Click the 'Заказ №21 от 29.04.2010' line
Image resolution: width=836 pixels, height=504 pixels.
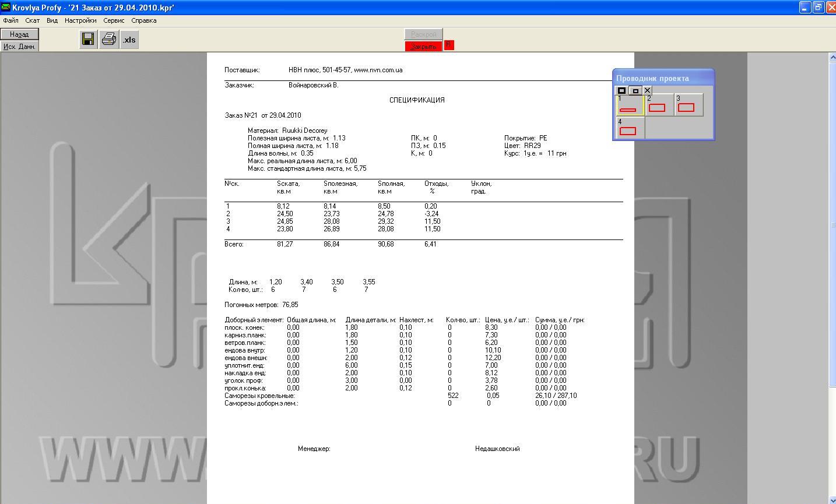coord(263,115)
